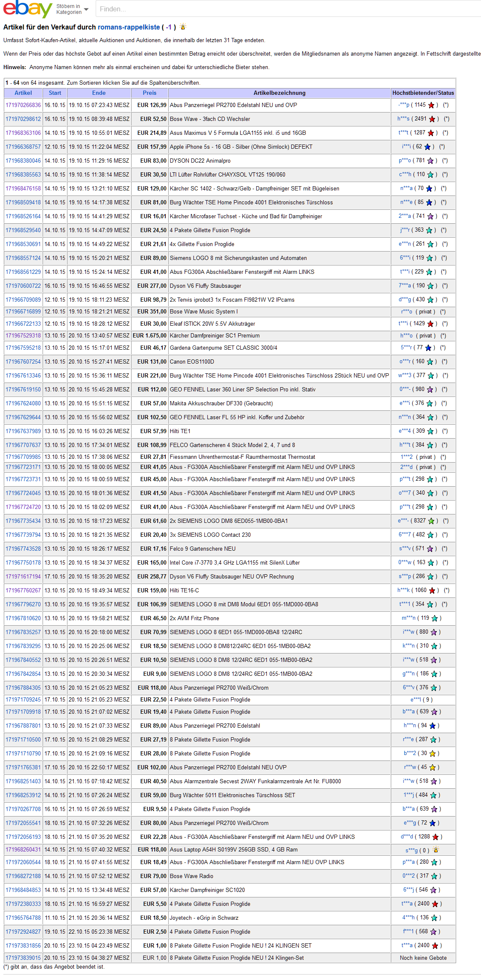This screenshot has height=980, width=481.
Task: Click the title 'Kärcher Dampfreiniger SC1020'
Action: 207,890
